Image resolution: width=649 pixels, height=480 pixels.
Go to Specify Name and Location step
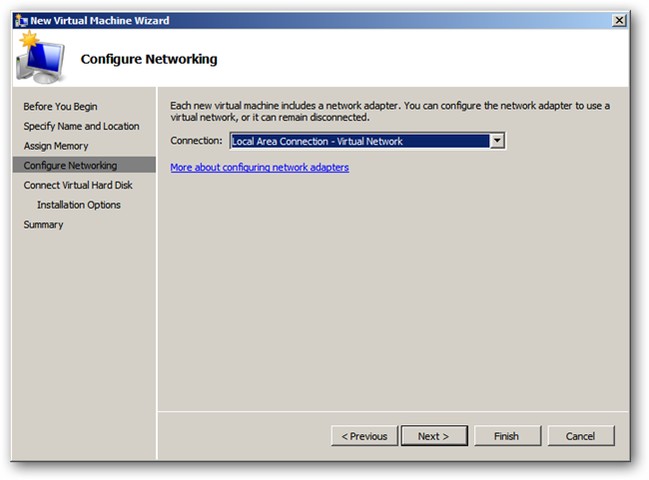pos(81,126)
